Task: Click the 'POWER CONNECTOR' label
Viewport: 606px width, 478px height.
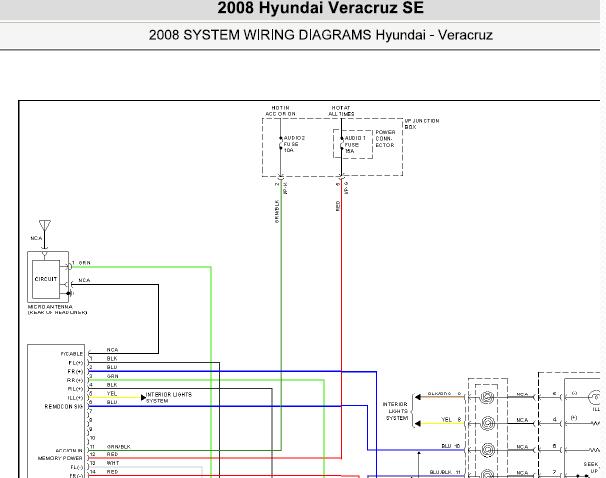Action: [385, 139]
